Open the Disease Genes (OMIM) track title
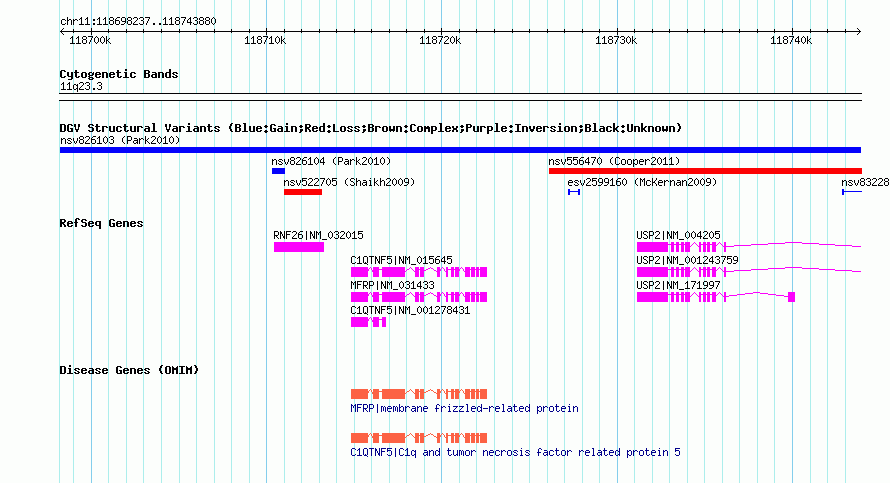This screenshot has height=483, width=890. coord(129,371)
